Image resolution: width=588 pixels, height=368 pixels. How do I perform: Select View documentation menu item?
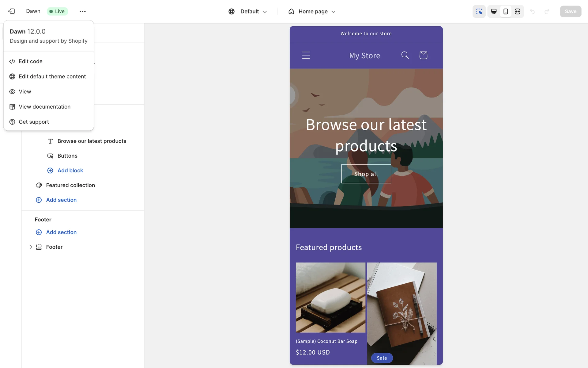tap(44, 107)
